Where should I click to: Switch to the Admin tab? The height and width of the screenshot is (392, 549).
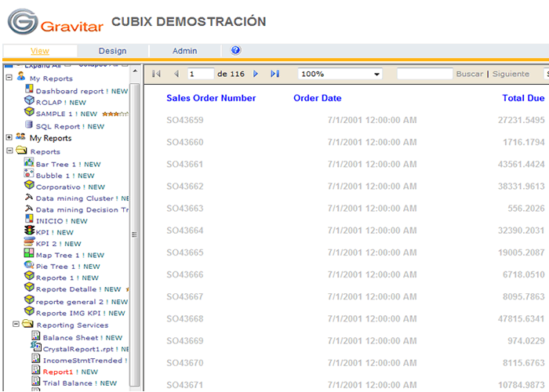pos(184,51)
